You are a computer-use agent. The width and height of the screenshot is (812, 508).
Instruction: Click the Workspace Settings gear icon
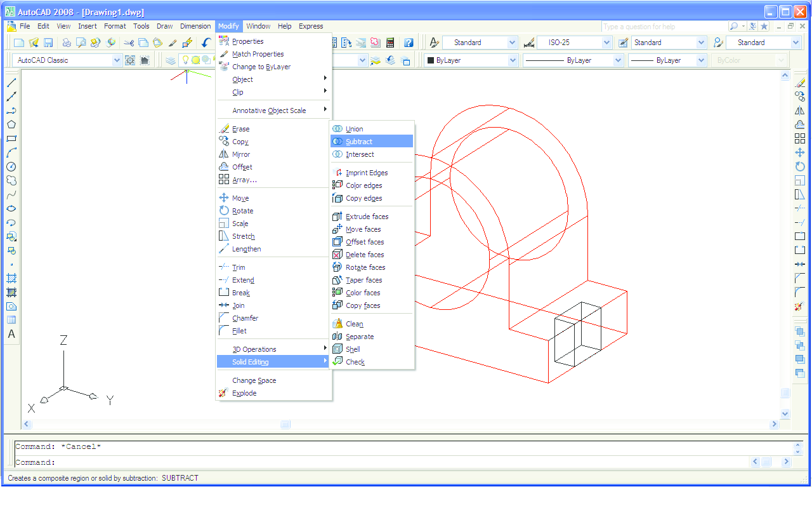coord(130,60)
